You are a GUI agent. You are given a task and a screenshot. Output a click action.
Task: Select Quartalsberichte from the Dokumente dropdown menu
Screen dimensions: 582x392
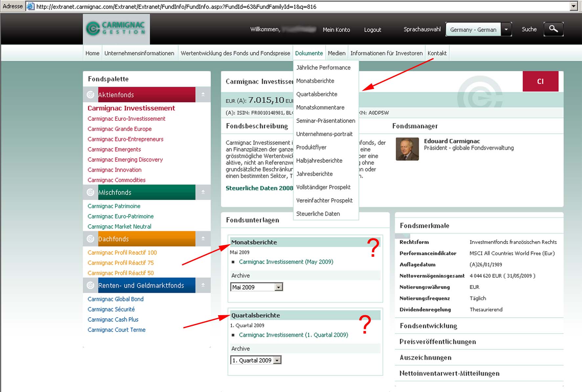point(317,94)
